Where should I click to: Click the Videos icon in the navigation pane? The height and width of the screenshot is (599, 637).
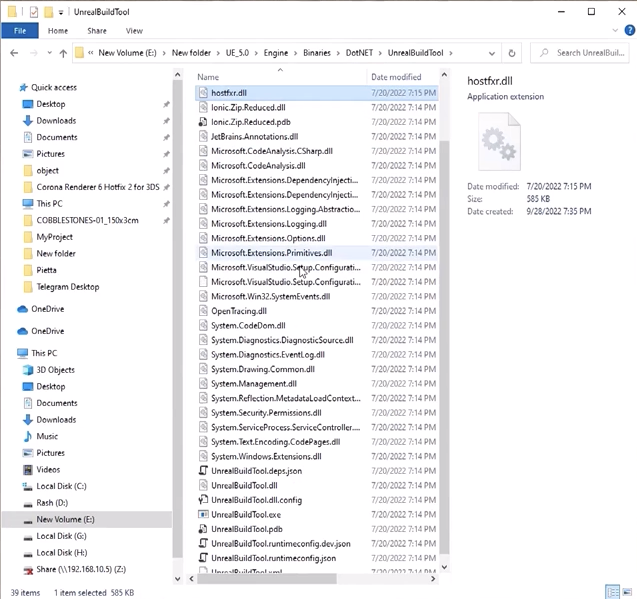[28, 470]
